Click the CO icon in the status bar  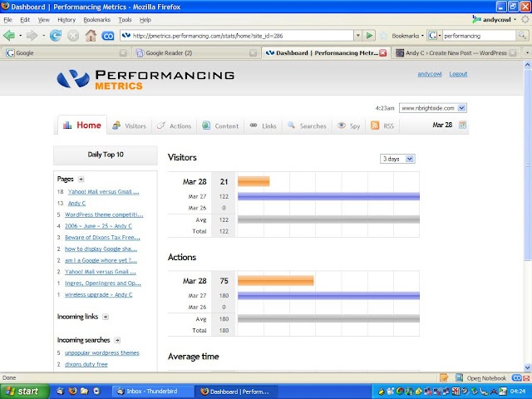click(516, 377)
